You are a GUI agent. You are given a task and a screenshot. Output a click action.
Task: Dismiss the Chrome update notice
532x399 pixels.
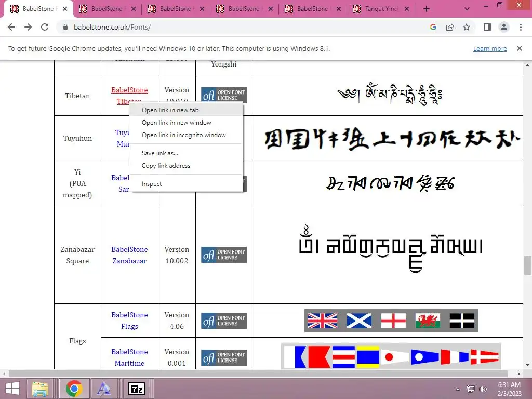(x=519, y=48)
